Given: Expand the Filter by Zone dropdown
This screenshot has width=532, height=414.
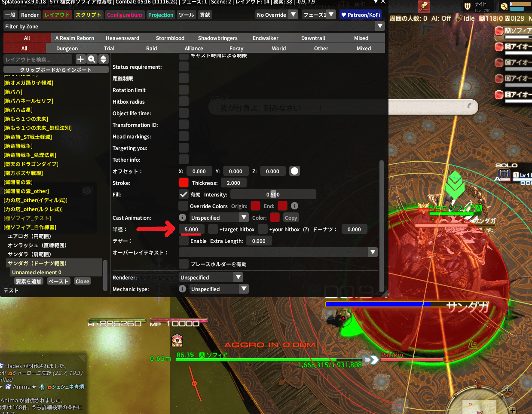Looking at the screenshot, I should [x=194, y=26].
